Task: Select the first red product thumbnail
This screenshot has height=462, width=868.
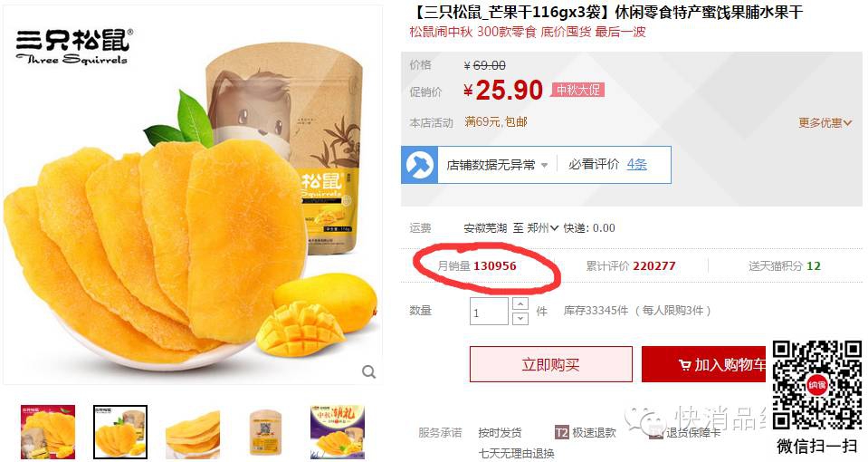Action: coord(48,432)
